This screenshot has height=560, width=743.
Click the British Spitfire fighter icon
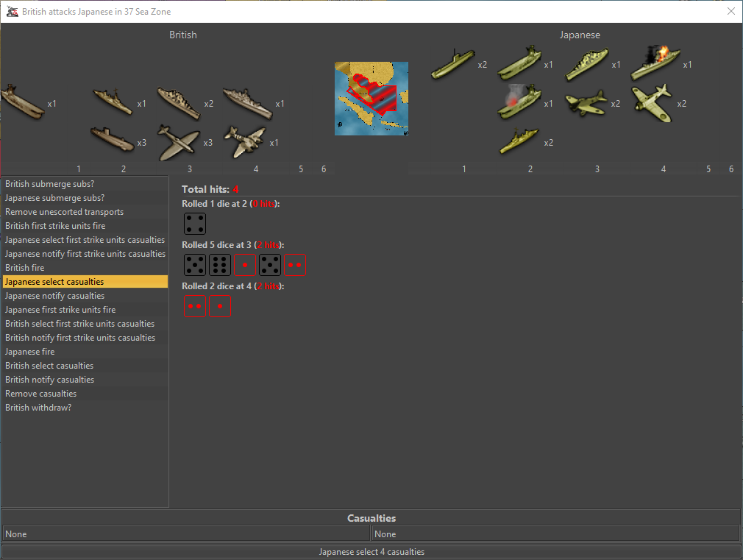point(179,142)
